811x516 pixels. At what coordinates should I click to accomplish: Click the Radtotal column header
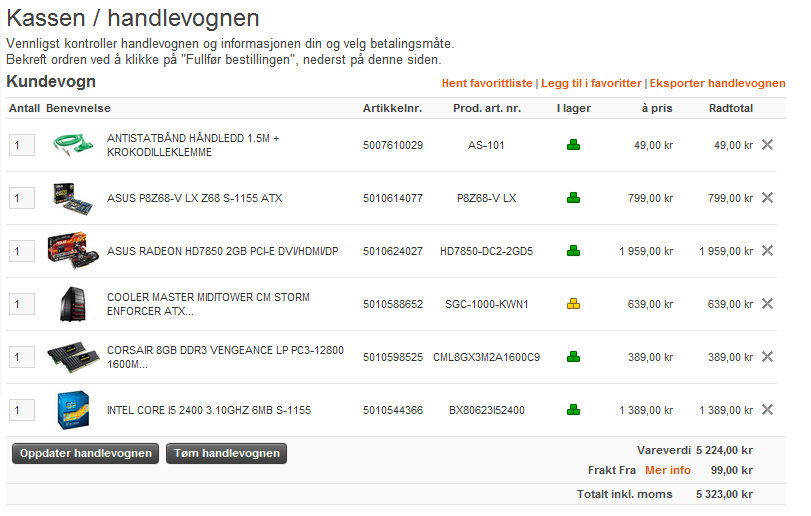click(731, 108)
